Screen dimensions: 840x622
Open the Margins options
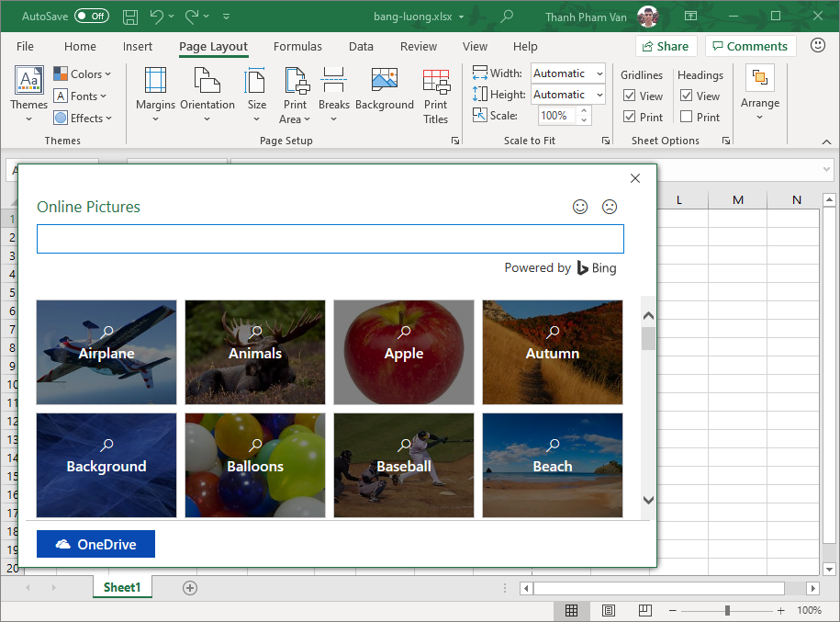(155, 95)
